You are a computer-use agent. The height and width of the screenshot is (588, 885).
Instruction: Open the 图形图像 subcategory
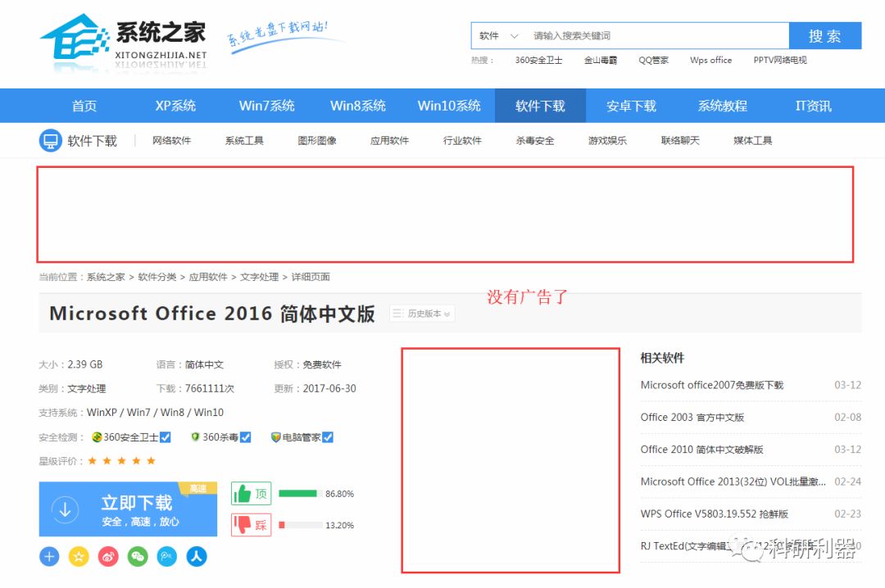(317, 141)
